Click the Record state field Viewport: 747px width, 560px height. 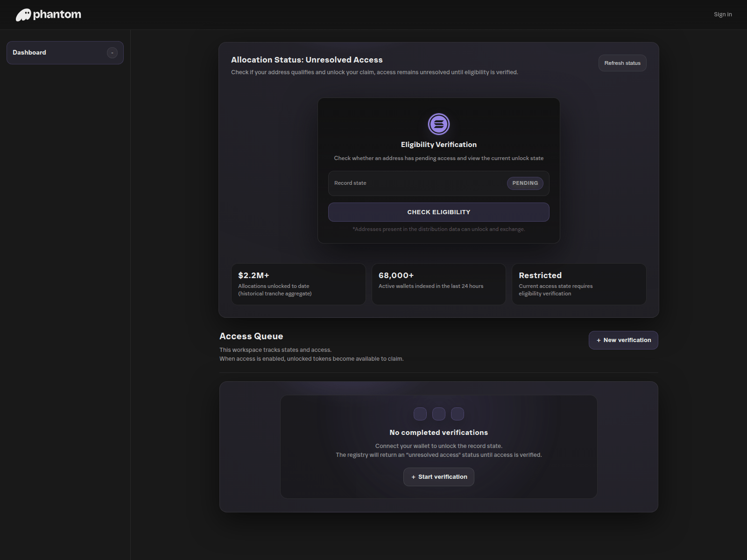(x=411, y=183)
